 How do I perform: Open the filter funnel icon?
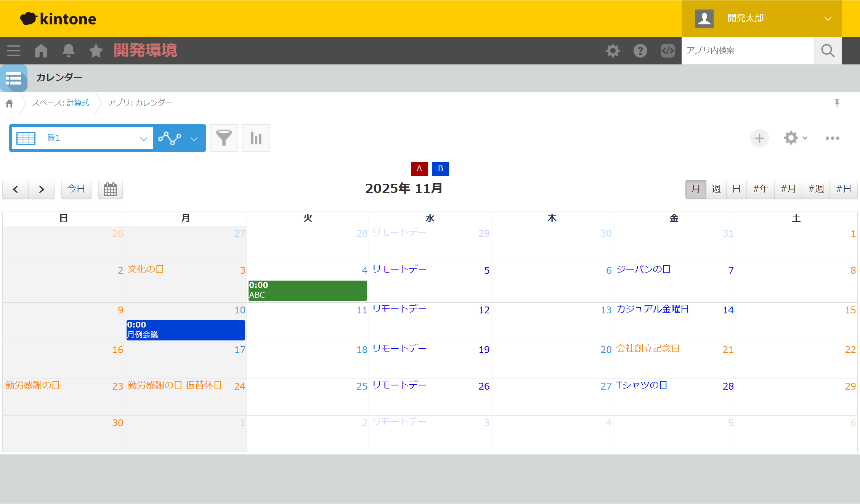[224, 138]
